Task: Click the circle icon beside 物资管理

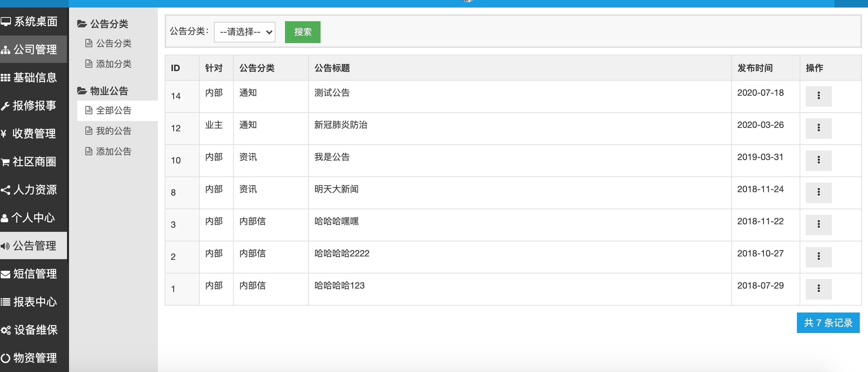Action: click(x=5, y=358)
